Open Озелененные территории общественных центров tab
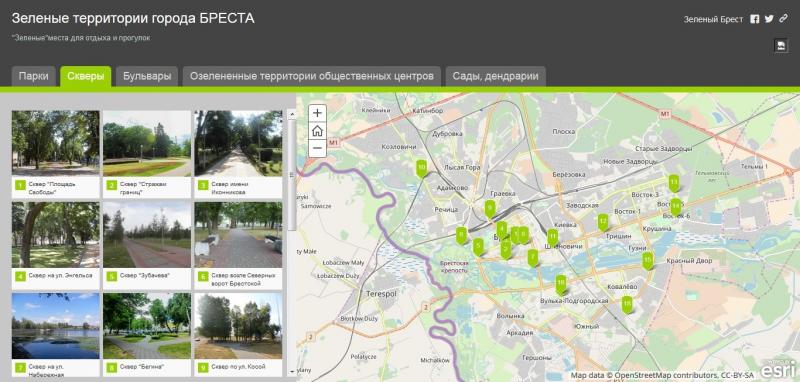800x382 pixels. (312, 77)
